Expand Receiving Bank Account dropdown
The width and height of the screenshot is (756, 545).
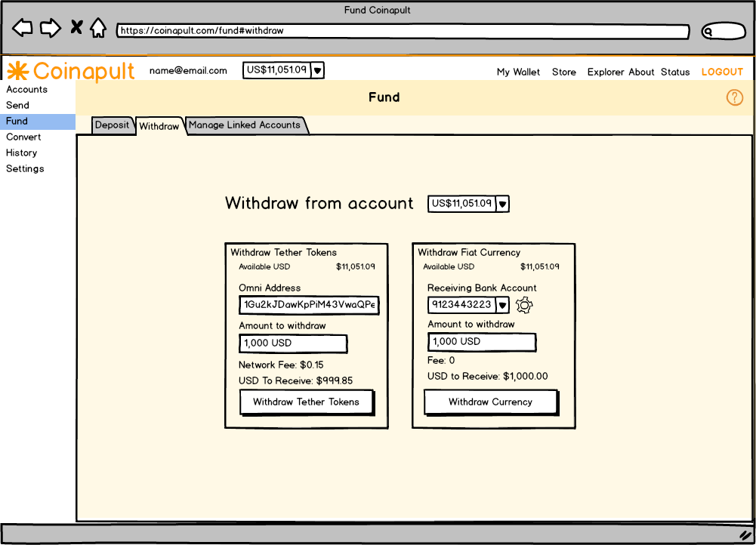pyautogui.click(x=502, y=305)
